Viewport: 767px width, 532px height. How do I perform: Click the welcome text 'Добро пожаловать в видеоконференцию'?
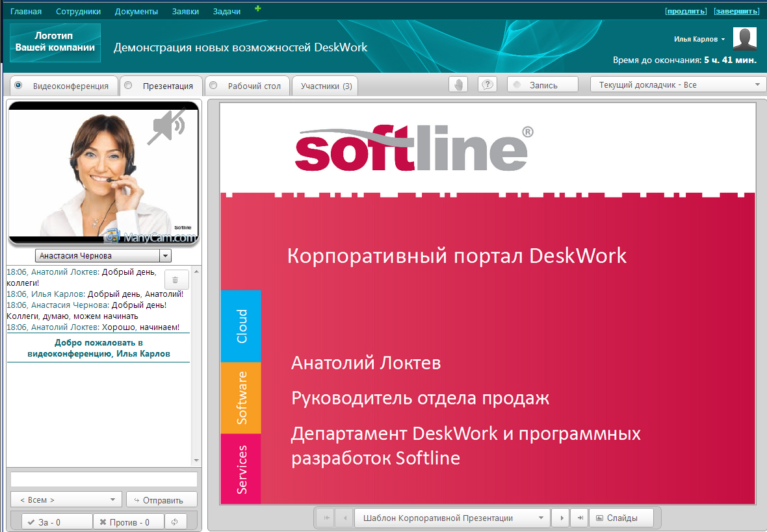[99, 348]
